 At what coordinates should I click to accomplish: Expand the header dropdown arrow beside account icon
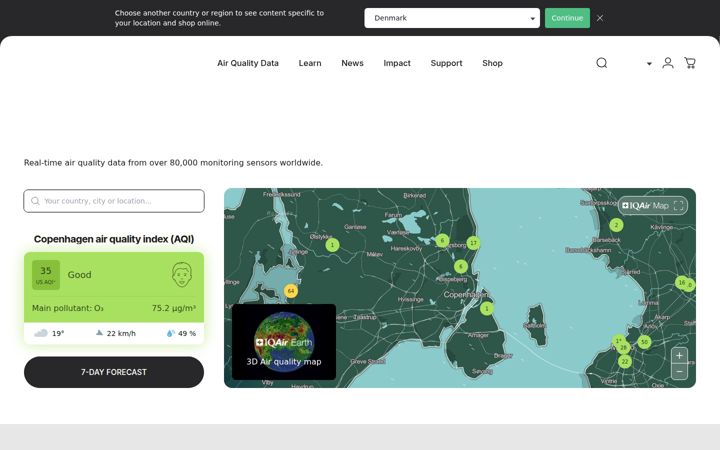(x=649, y=64)
